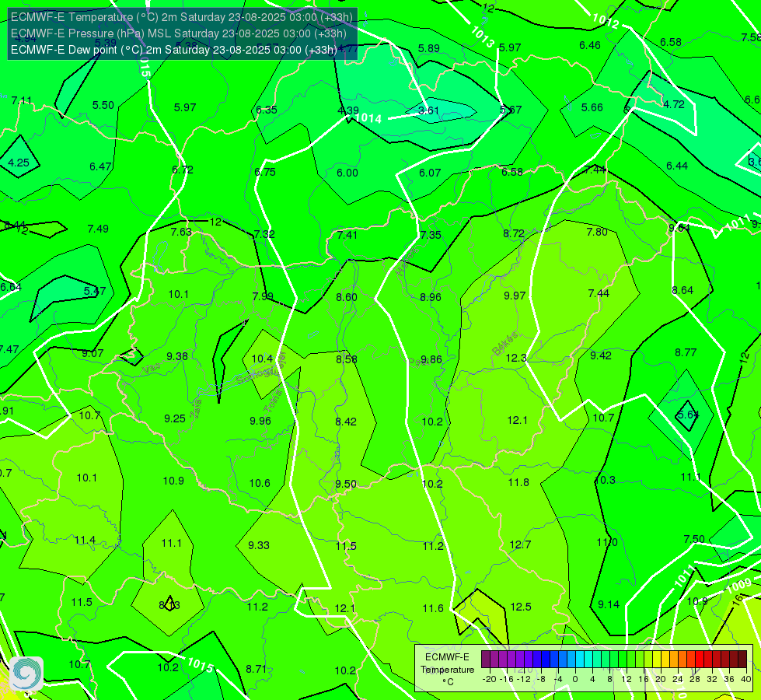Image resolution: width=761 pixels, height=700 pixels.
Task: Click the 7.50 grid value
Action: (694, 539)
